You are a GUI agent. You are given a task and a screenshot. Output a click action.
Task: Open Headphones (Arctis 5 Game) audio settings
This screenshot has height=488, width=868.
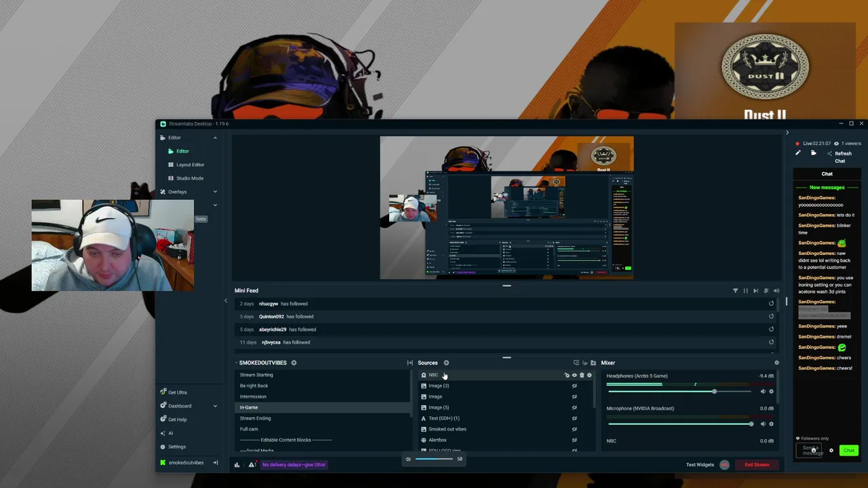(771, 391)
